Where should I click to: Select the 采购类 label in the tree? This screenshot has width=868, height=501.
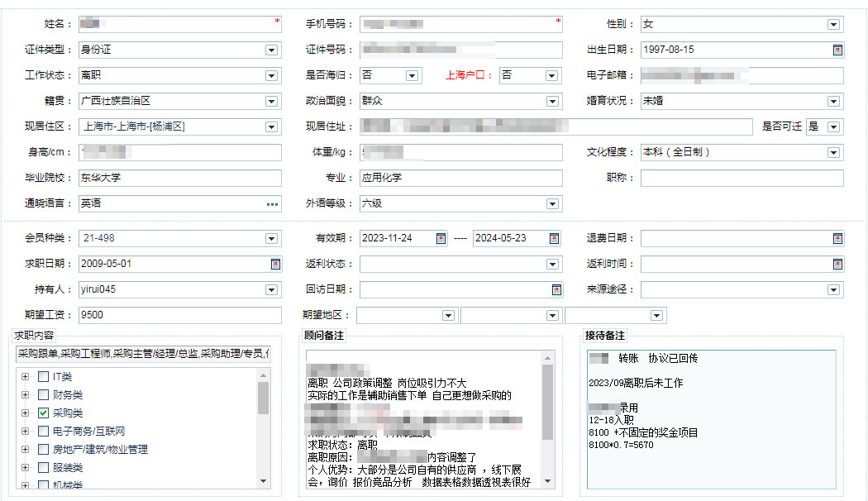[68, 413]
